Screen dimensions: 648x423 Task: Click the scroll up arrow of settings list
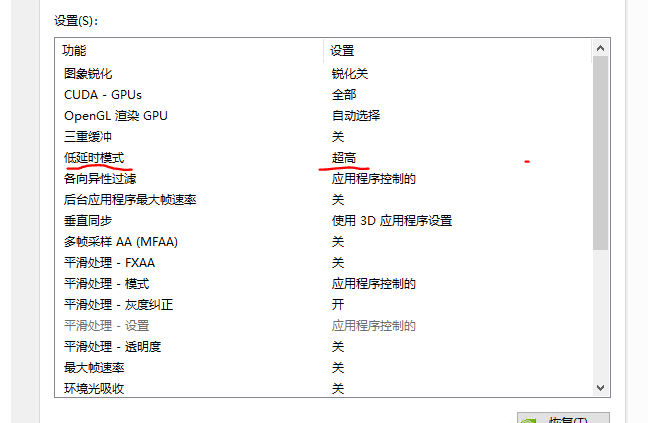pyautogui.click(x=600, y=48)
